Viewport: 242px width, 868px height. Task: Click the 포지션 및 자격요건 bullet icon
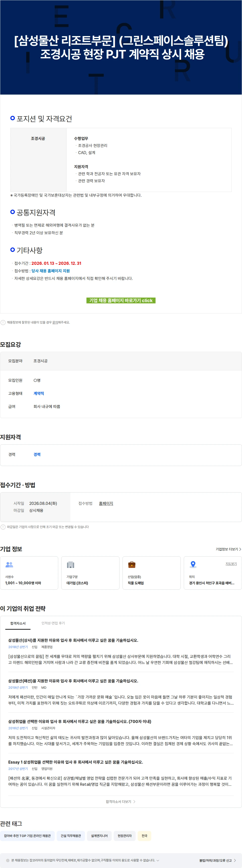click(x=12, y=118)
